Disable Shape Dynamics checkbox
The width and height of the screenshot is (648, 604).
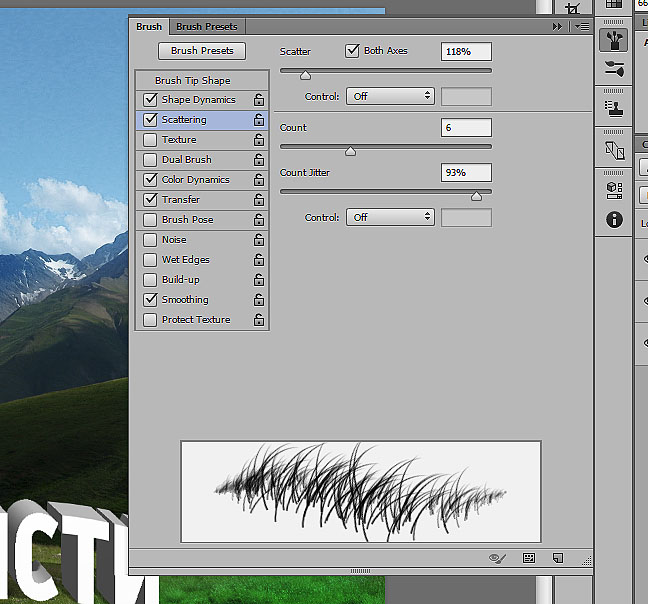[150, 100]
